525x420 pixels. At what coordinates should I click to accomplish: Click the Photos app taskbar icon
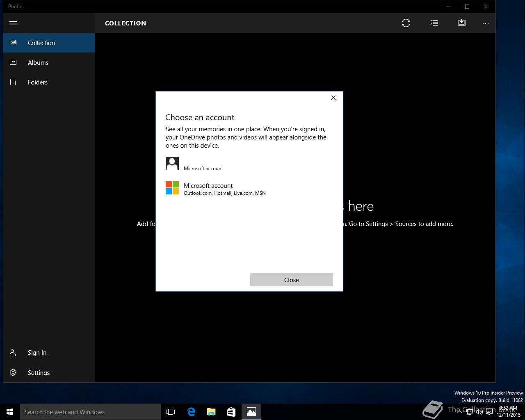(251, 412)
